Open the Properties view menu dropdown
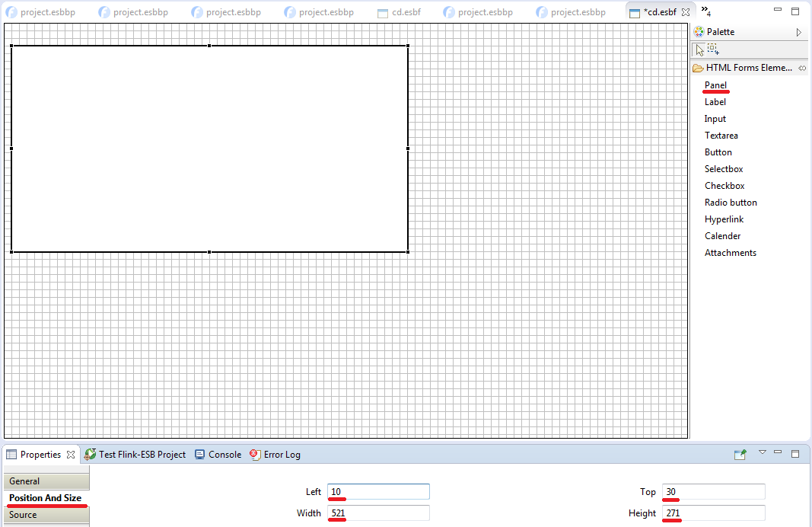The height and width of the screenshot is (527, 812). tap(762, 453)
